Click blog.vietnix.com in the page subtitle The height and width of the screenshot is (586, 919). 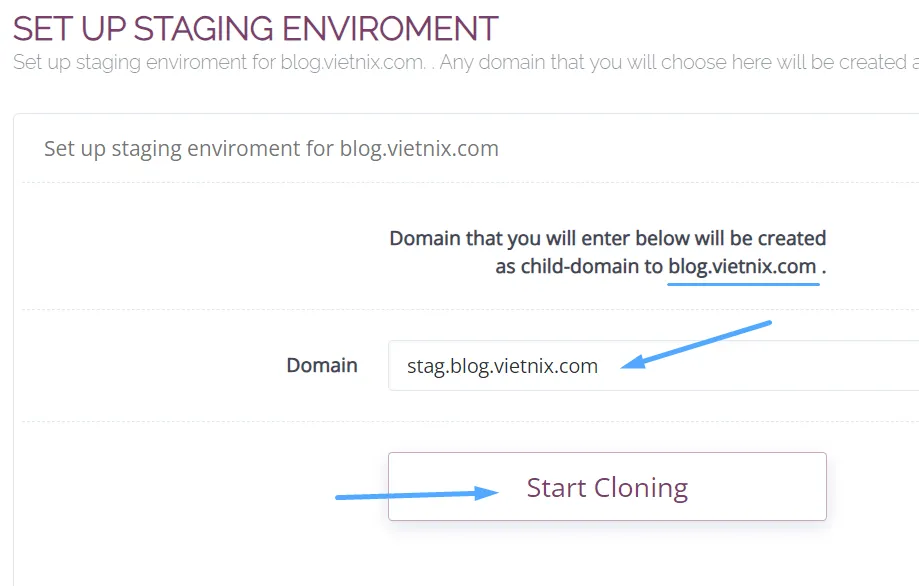pos(342,62)
